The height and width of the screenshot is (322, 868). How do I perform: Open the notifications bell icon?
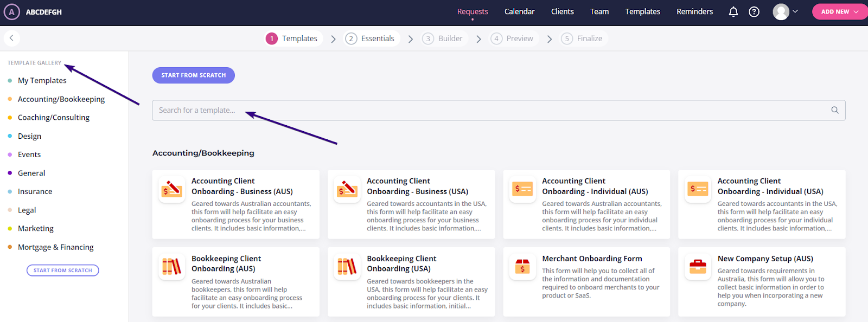click(x=733, y=12)
